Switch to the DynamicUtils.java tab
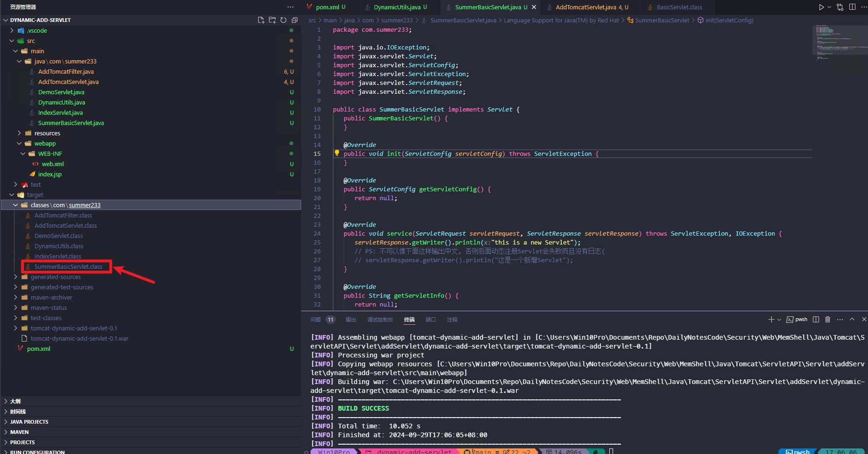This screenshot has height=454, width=868. click(x=400, y=7)
